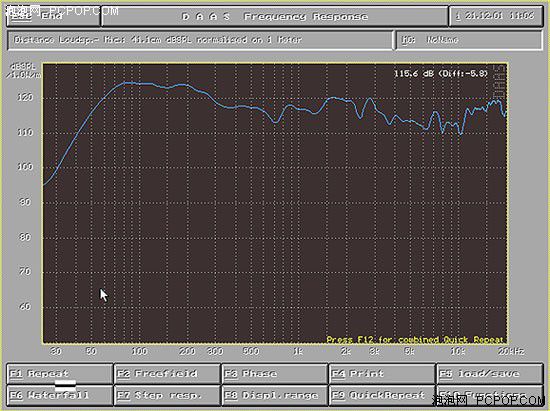This screenshot has width=550, height=411.
Task: Open the F3 Phase view
Action: point(275,374)
